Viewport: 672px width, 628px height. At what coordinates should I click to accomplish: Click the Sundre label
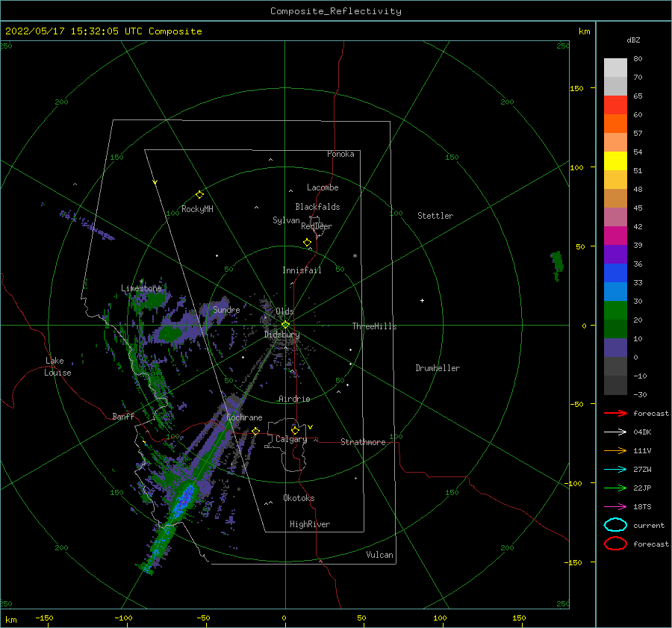pos(226,309)
